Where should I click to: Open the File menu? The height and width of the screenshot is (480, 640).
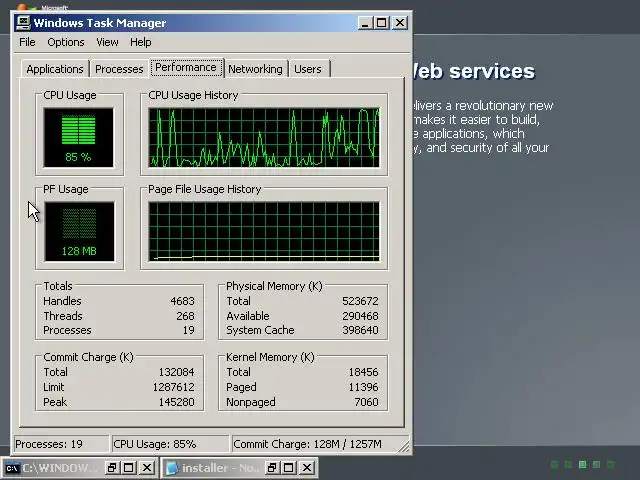click(27, 42)
